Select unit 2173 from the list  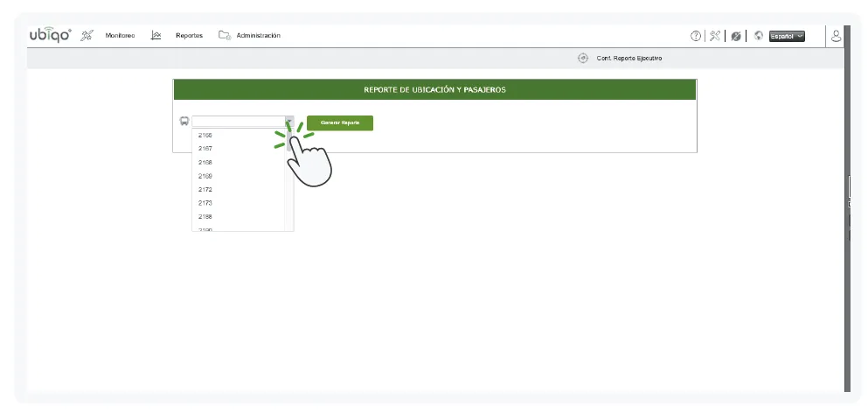click(x=238, y=203)
